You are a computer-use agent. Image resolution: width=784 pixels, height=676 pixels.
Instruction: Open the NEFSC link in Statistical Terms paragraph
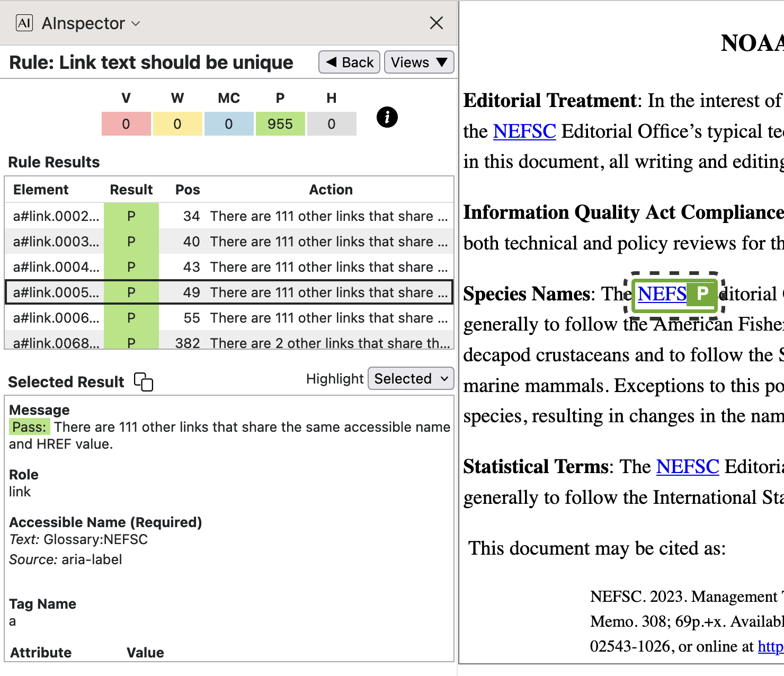click(687, 467)
